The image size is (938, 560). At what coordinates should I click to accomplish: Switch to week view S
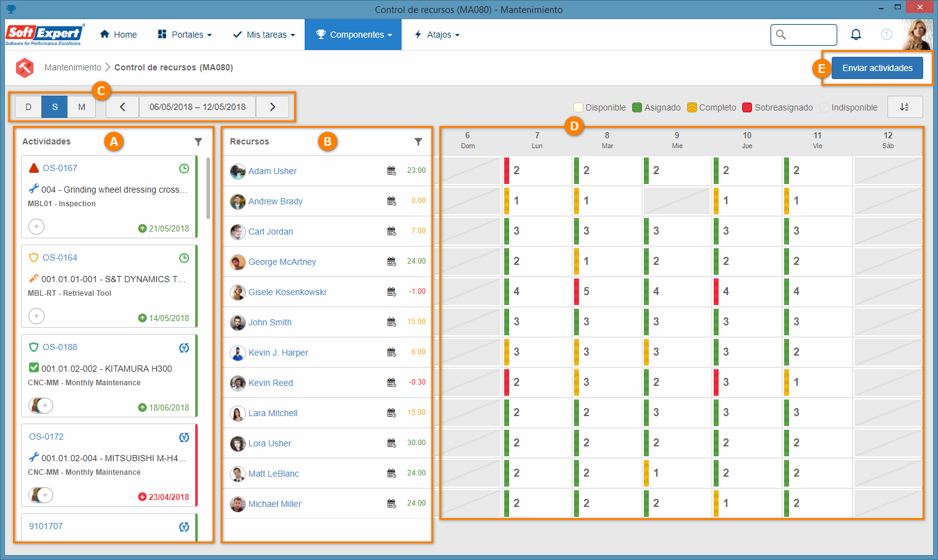pos(55,107)
